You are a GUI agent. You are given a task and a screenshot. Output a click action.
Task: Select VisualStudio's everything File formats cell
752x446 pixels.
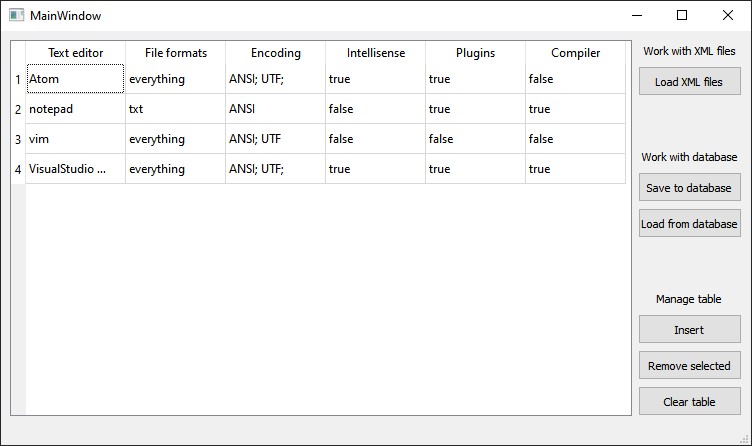(176, 169)
